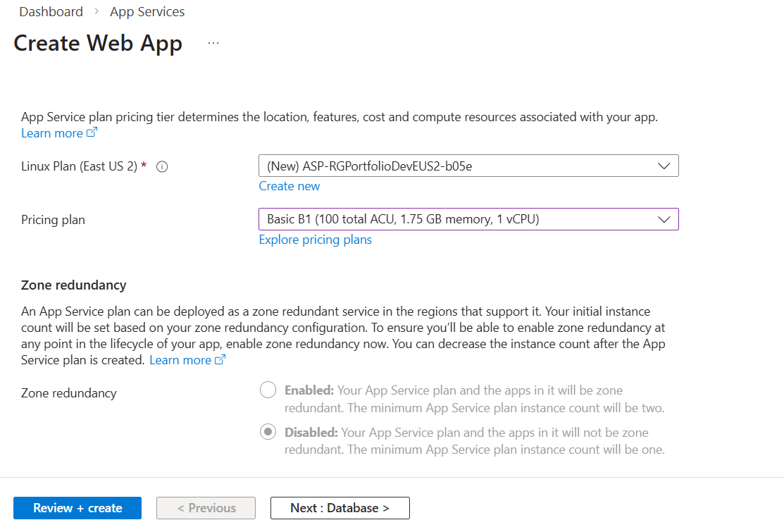Image resolution: width=784 pixels, height=532 pixels.
Task: Open the Linux Plan ASP-RGPortfolioDevEUS2 dropdown
Action: coord(458,166)
